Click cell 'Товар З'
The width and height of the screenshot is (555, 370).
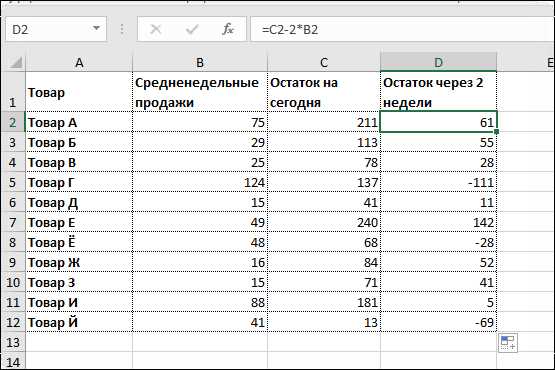79,282
